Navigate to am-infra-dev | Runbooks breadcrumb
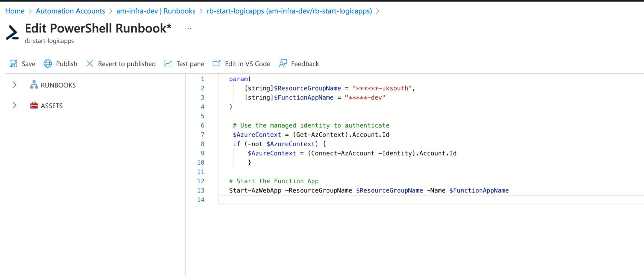Viewport: 644px width, 276px height. pos(156,11)
